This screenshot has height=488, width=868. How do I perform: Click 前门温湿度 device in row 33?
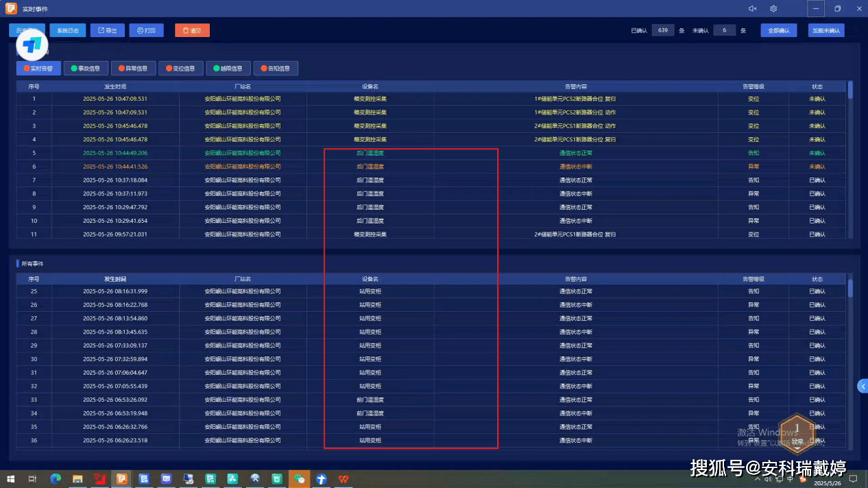[x=370, y=400]
